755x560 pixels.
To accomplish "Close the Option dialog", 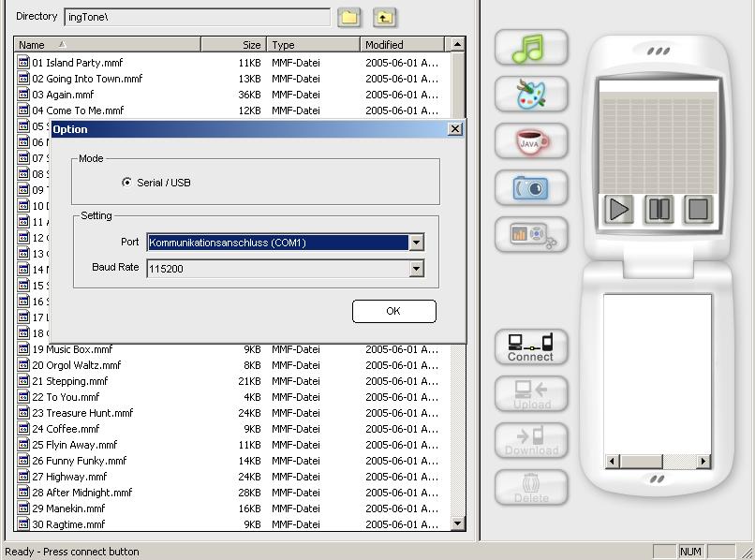I will point(455,129).
